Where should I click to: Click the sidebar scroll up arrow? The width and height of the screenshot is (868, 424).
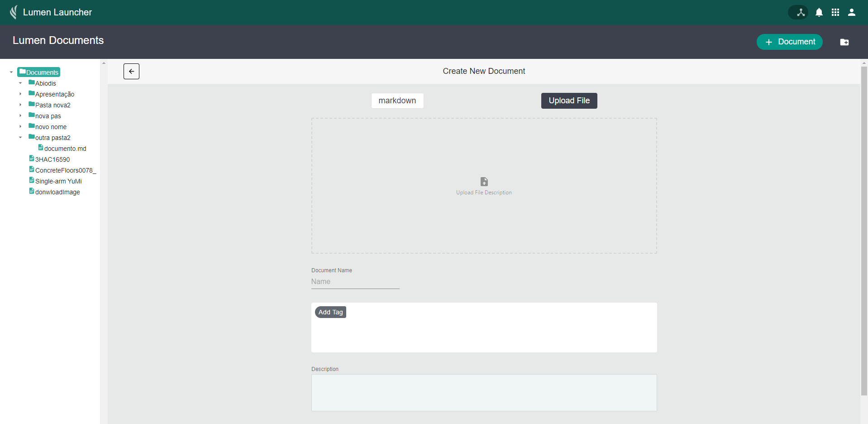pos(104,63)
